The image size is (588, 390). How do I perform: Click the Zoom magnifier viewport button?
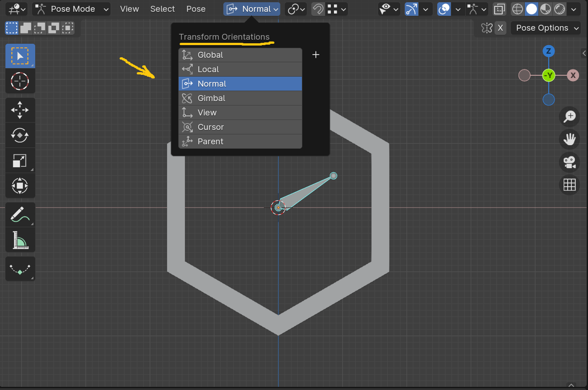point(569,116)
